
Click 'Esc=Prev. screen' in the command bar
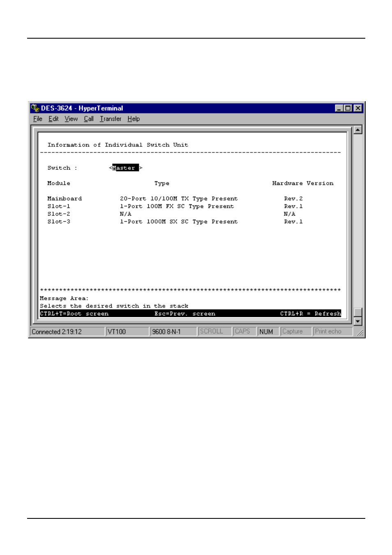185,314
